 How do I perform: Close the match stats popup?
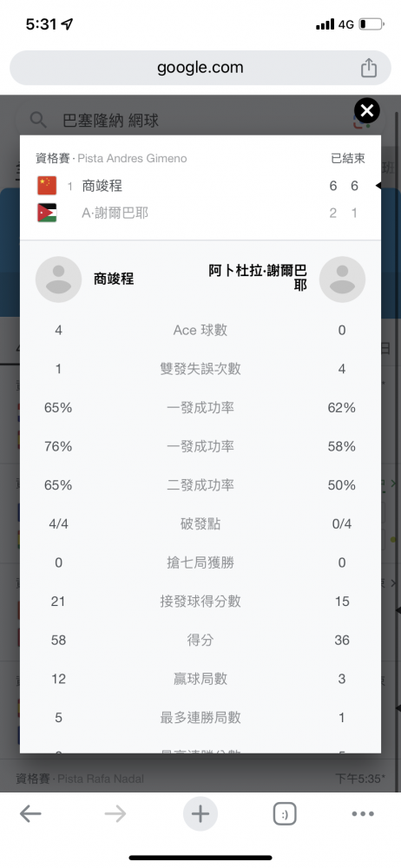click(x=367, y=111)
